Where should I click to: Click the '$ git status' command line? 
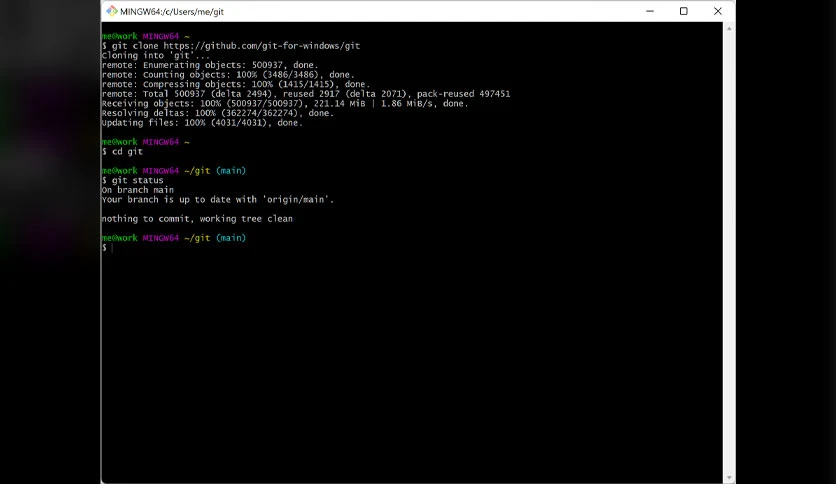133,180
